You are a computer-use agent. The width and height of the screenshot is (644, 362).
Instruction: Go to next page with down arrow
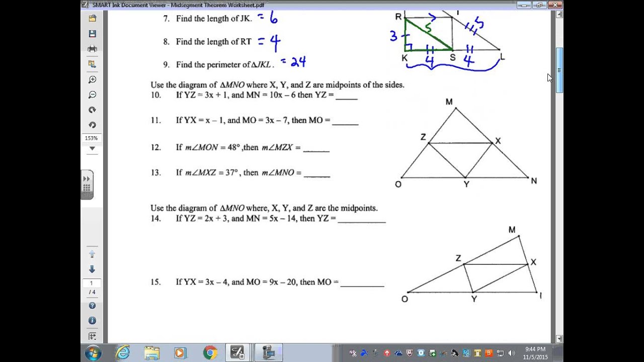[92, 269]
